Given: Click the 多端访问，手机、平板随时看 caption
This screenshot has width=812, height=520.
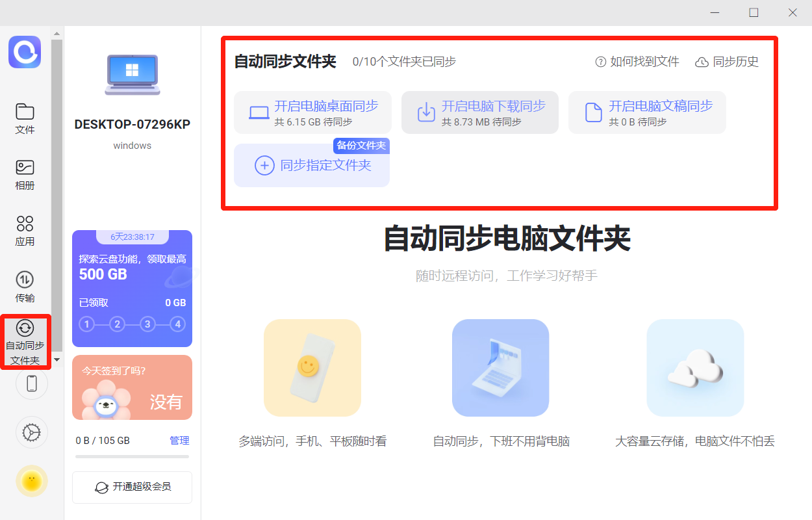Looking at the screenshot, I should point(312,441).
